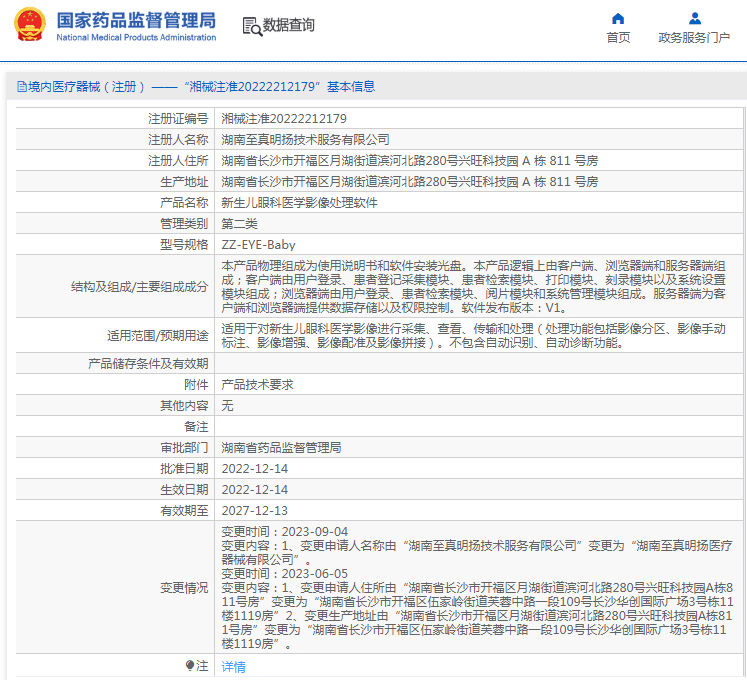This screenshot has width=747, height=680.
Task: Click the 型号规格 row label
Action: coord(184,244)
